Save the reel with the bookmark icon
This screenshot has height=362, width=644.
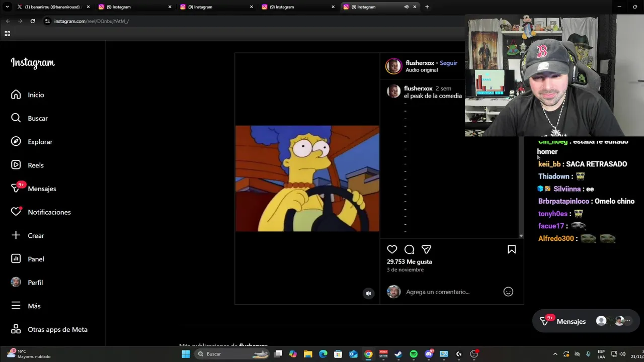(x=512, y=249)
